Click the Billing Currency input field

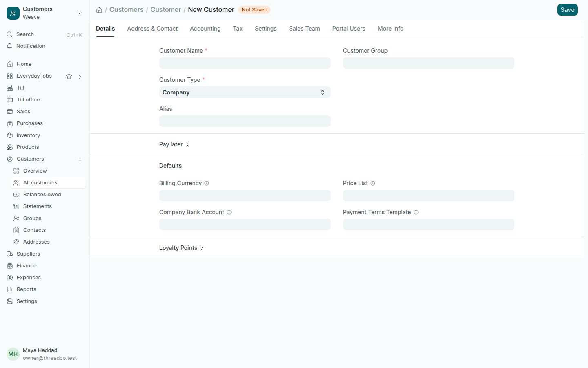(x=245, y=195)
